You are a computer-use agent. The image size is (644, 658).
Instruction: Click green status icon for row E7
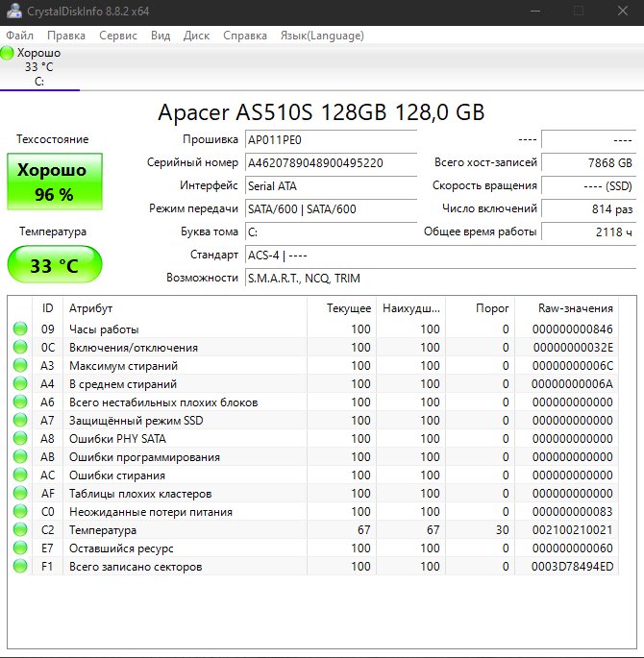[20, 548]
